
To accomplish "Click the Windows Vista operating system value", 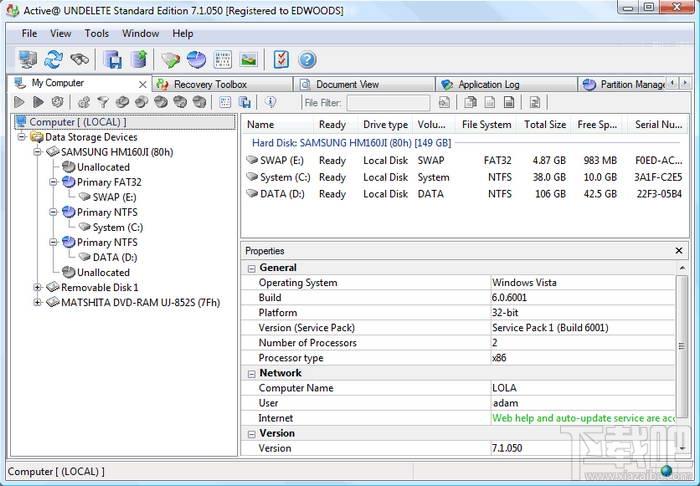I will (524, 282).
